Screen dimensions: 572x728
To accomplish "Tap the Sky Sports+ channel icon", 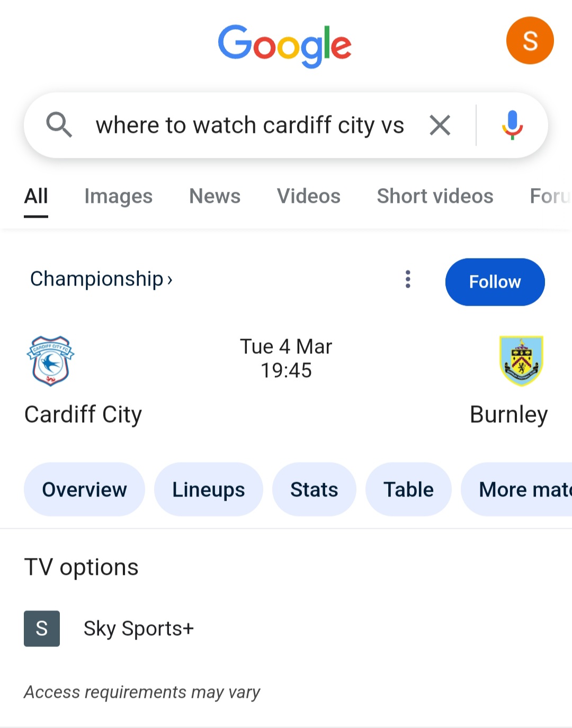I will point(42,628).
